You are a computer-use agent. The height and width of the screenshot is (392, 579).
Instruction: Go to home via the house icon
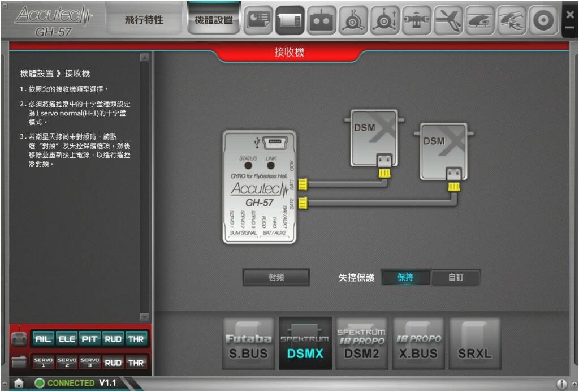click(x=19, y=383)
